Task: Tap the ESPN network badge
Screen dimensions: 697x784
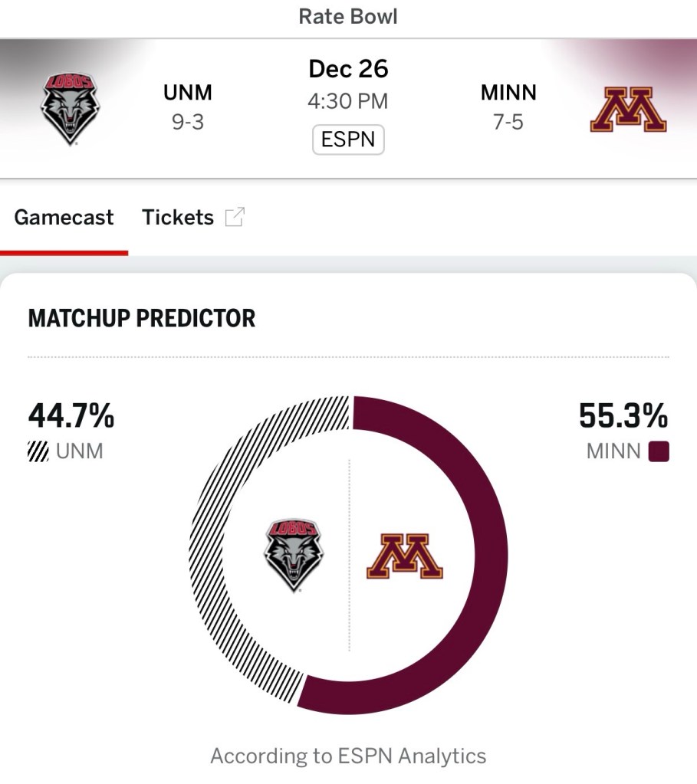Action: [x=348, y=140]
